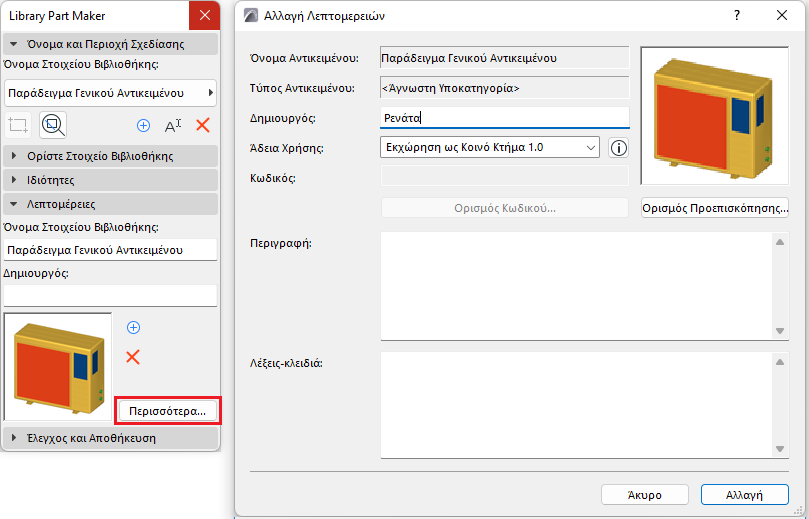Click the Δημιουργός field containing Ρενάτα
The image size is (809, 519).
505,118
